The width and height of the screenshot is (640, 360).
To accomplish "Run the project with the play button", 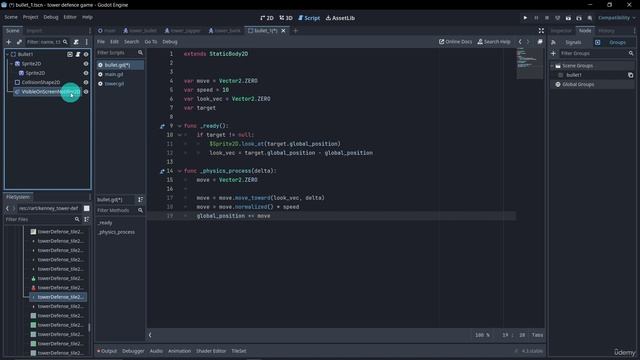I will (525, 18).
